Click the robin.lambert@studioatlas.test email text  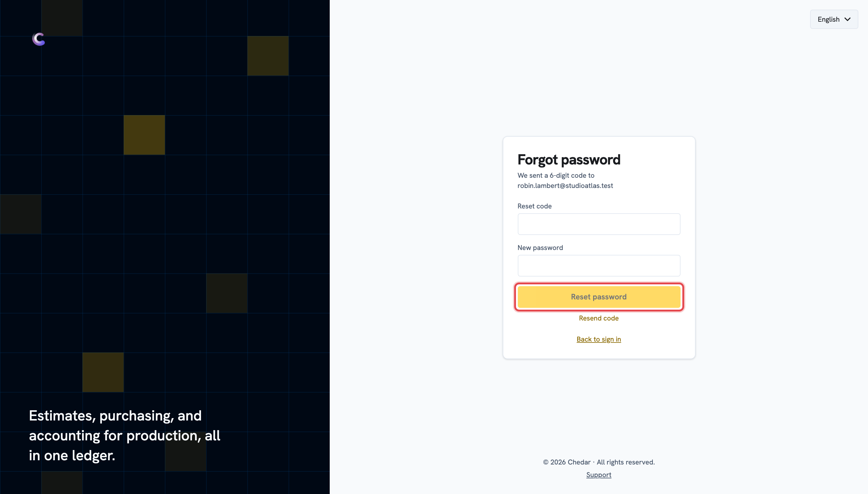pyautogui.click(x=565, y=186)
